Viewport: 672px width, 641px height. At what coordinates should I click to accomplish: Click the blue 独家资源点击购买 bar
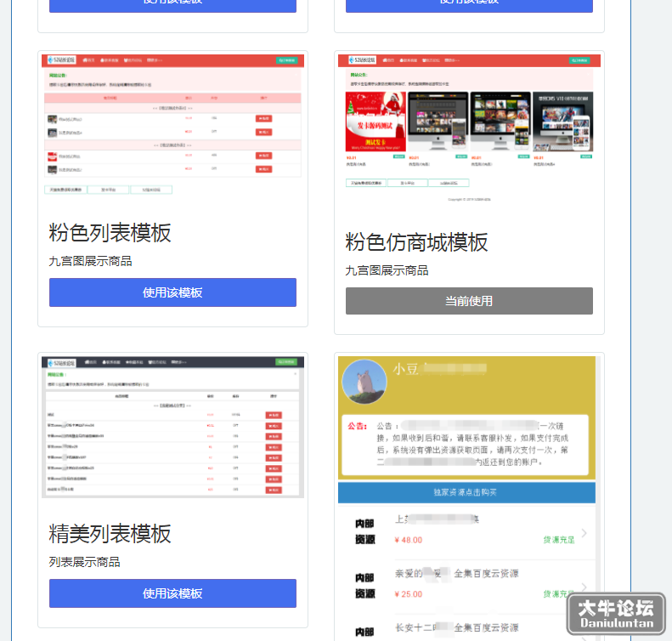click(x=466, y=492)
